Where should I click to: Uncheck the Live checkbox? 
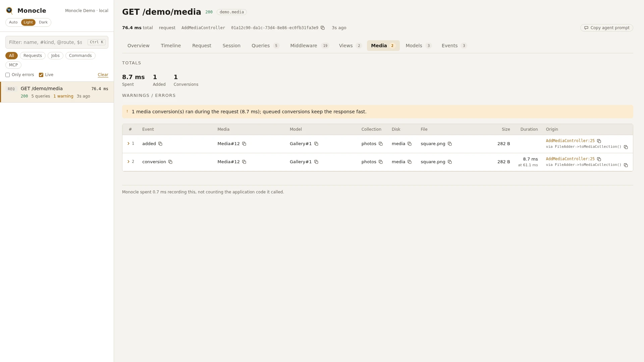(x=41, y=75)
